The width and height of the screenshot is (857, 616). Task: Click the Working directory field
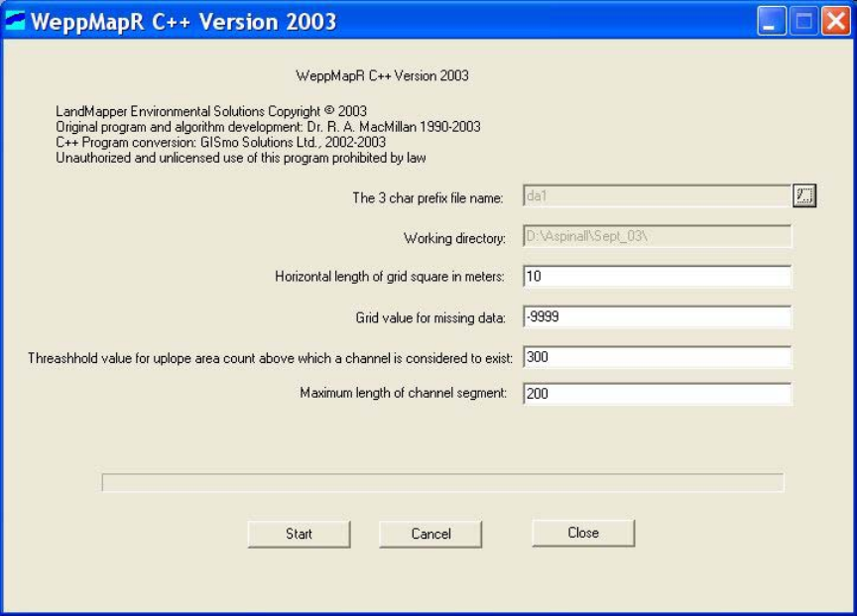point(657,236)
